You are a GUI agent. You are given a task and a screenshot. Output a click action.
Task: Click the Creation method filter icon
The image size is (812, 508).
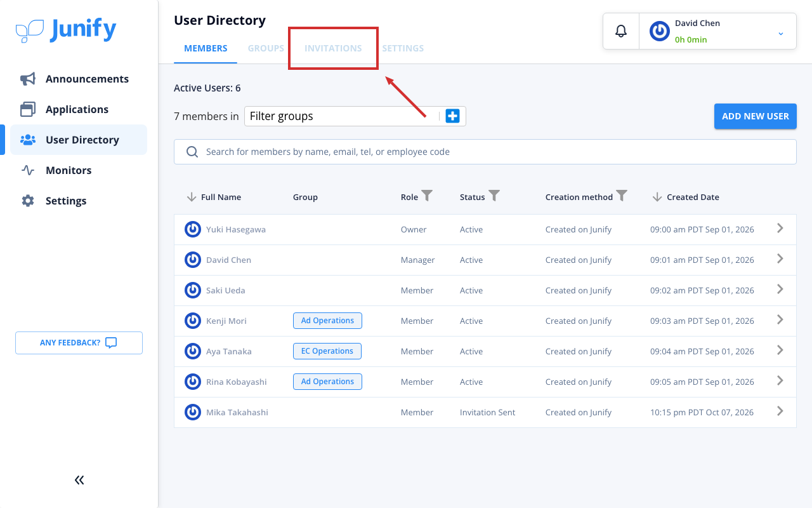pos(622,196)
